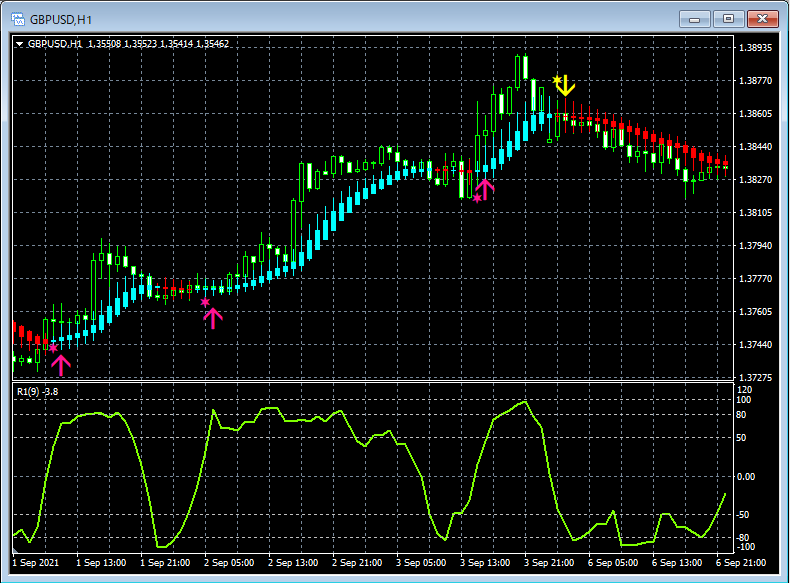This screenshot has width=791, height=583.
Task: Click the yellow star above the price peak
Action: [x=557, y=79]
